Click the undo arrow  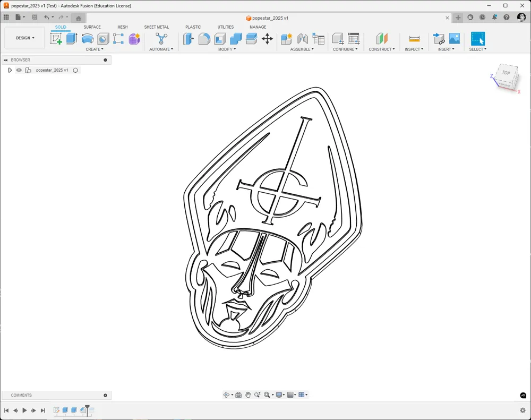tap(47, 17)
